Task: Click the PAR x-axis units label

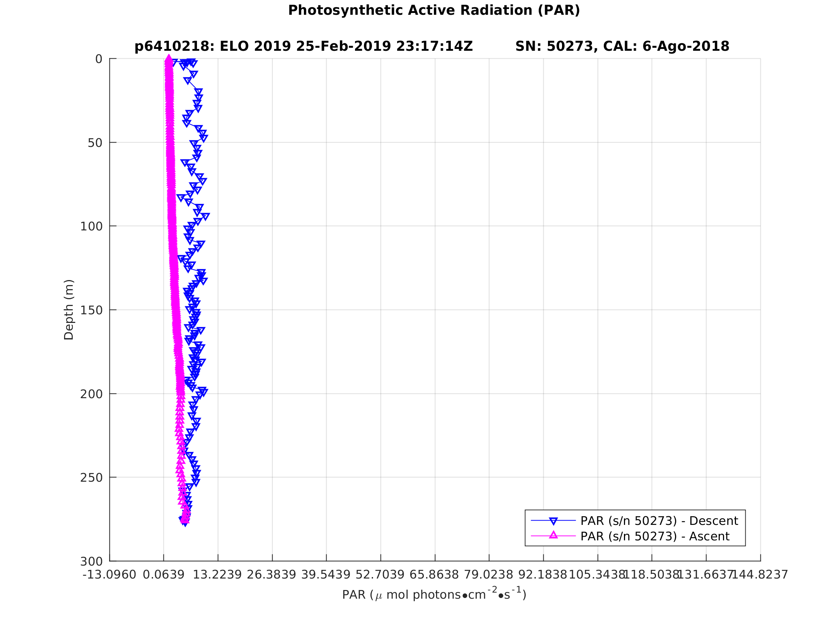Action: (434, 594)
